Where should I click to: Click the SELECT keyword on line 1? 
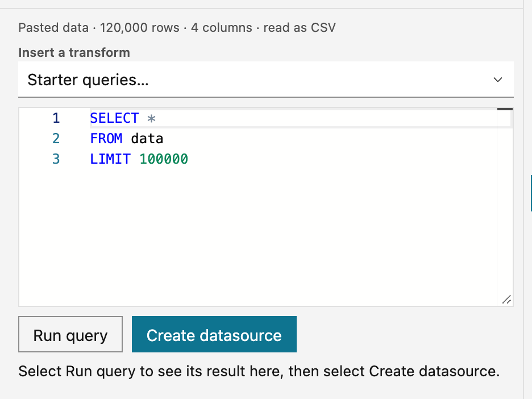tap(114, 118)
